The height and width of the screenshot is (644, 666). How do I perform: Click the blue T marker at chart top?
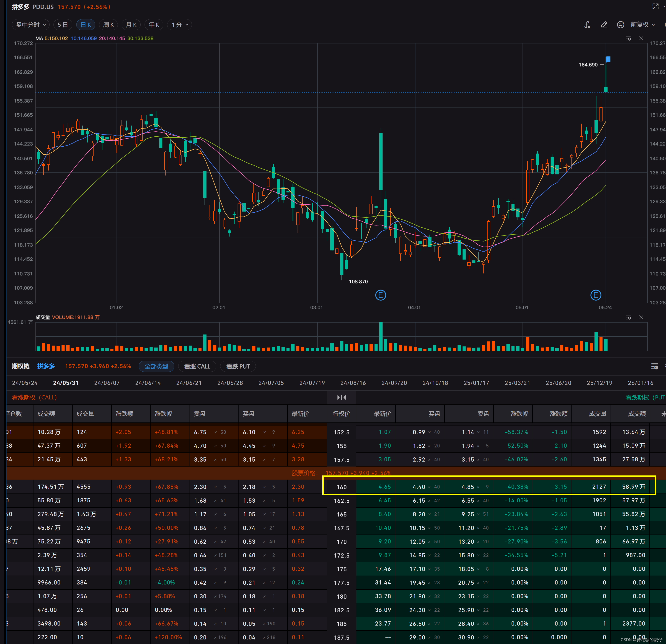(608, 60)
